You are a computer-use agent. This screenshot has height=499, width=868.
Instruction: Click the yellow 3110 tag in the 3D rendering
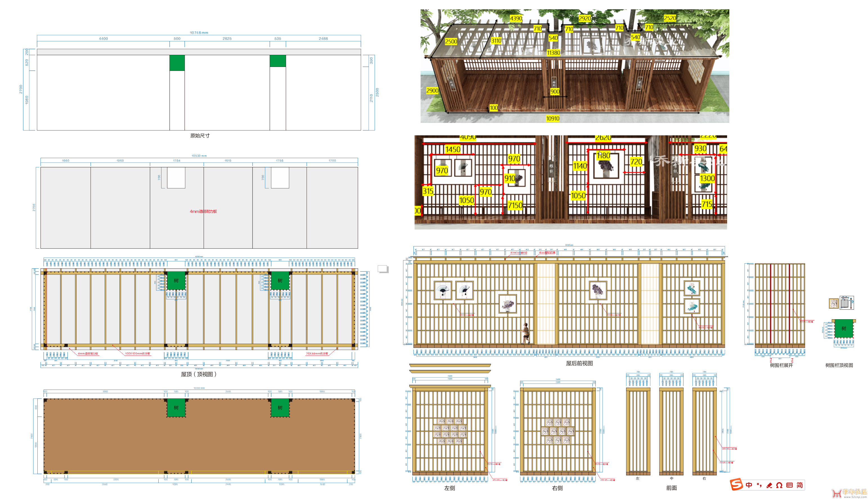point(496,41)
